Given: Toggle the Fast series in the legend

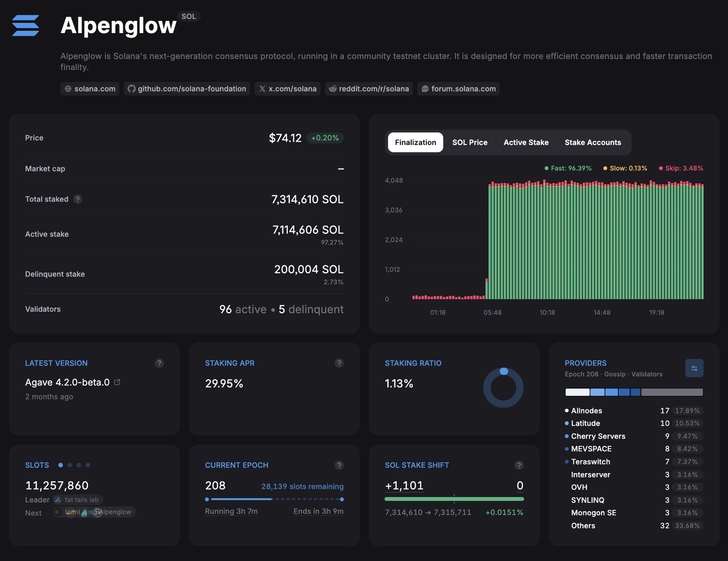Looking at the screenshot, I should [568, 168].
